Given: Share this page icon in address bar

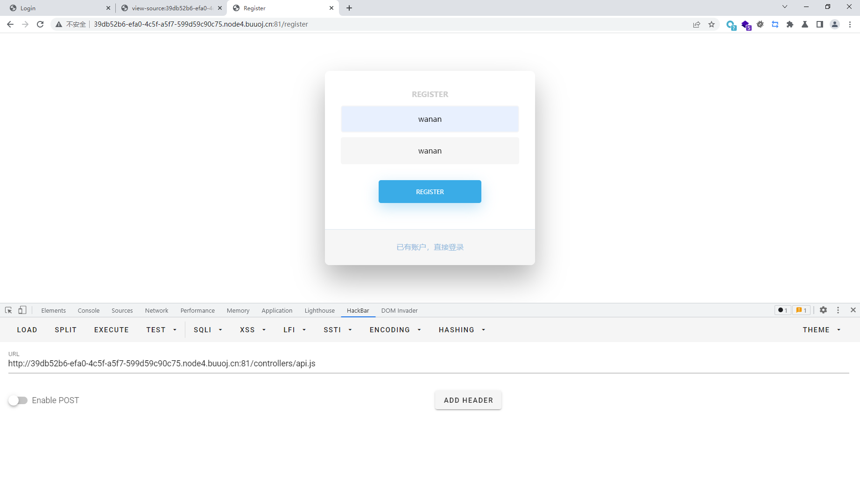Looking at the screenshot, I should click(x=697, y=24).
